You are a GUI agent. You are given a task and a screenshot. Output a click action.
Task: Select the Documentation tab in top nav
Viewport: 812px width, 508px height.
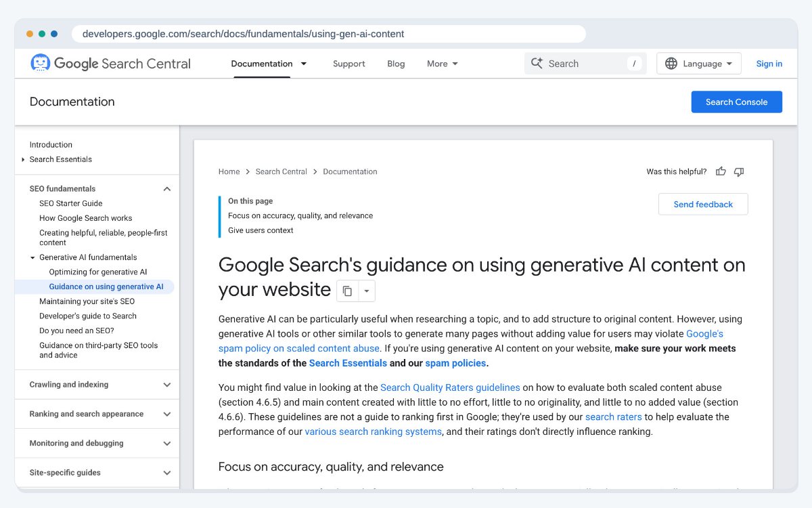point(262,64)
